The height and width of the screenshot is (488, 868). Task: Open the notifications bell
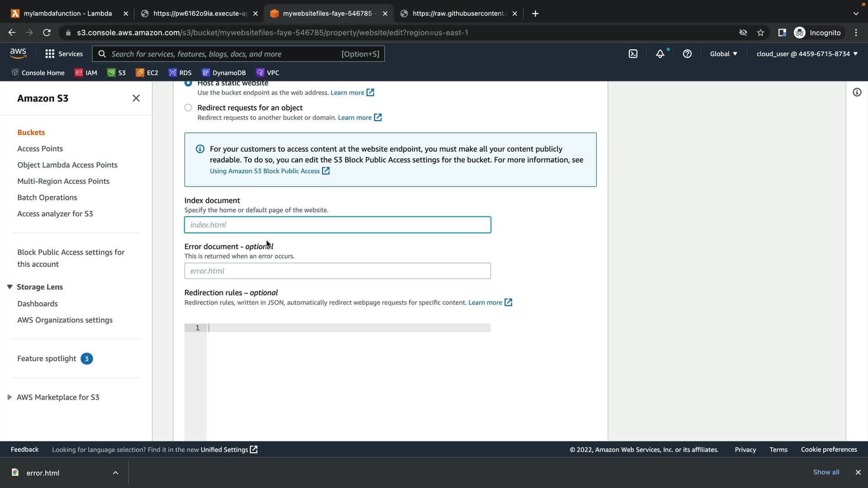click(660, 54)
